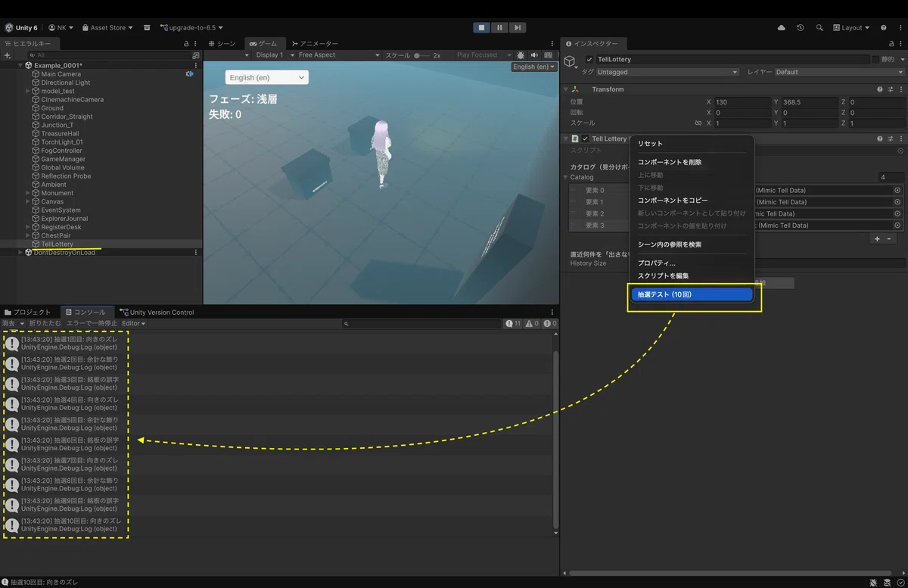Select the console search field
The height and width of the screenshot is (588, 908).
pos(420,323)
